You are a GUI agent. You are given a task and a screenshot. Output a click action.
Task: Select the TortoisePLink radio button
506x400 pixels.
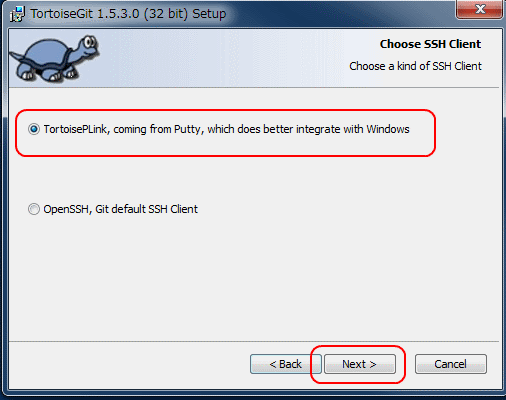(x=34, y=129)
